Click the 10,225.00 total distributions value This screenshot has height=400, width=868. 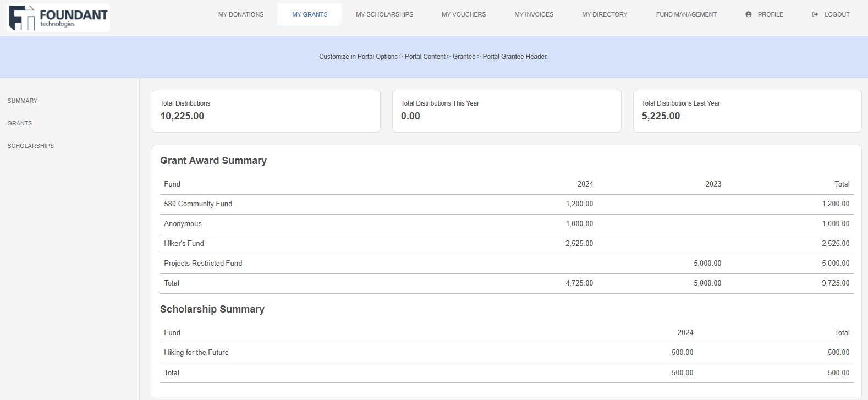pos(182,116)
